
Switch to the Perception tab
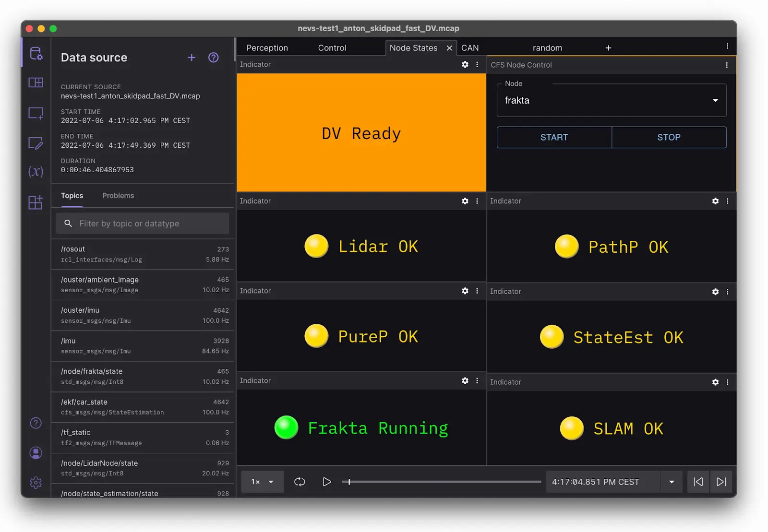267,48
